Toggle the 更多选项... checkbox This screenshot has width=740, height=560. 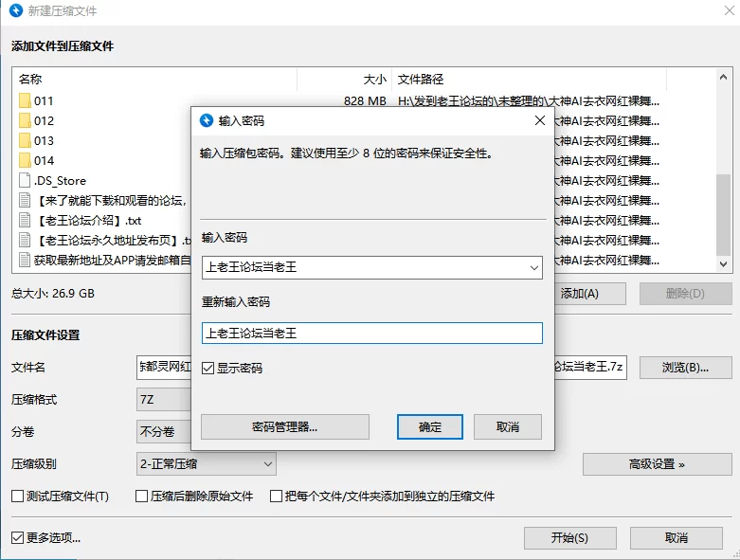click(x=17, y=537)
